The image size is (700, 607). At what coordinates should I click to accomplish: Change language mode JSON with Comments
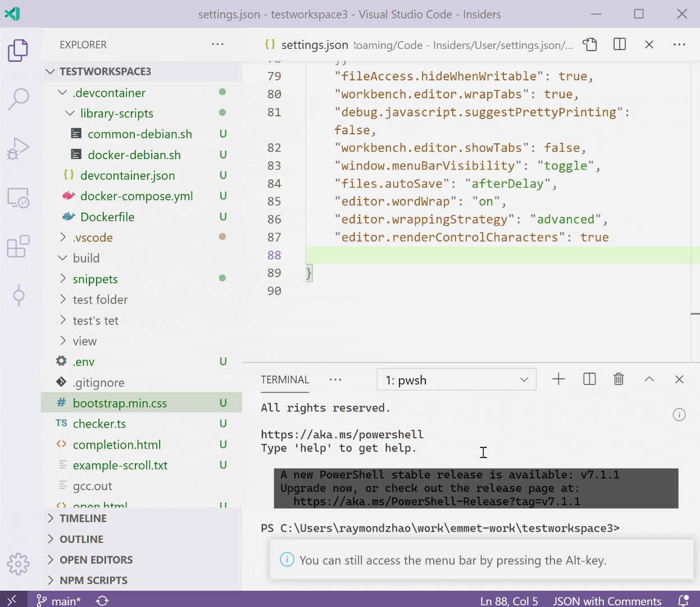point(607,601)
